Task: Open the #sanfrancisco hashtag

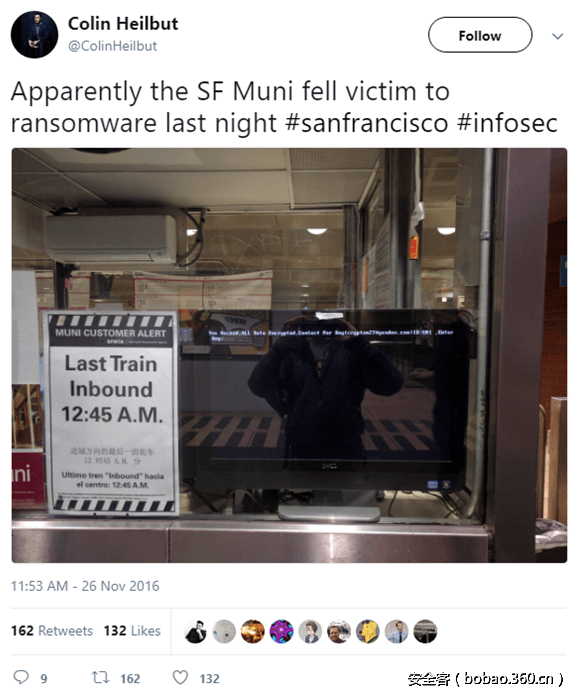Action: [x=366, y=123]
